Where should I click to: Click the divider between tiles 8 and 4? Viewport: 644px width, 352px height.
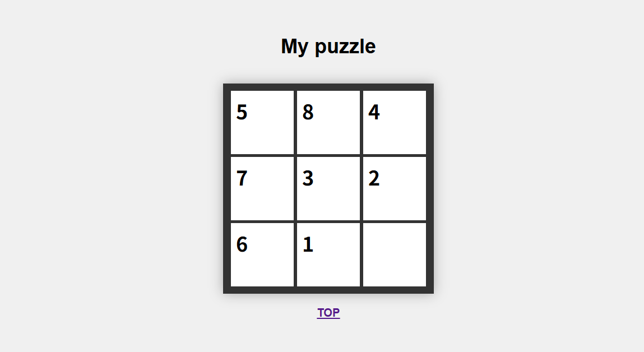coord(362,122)
